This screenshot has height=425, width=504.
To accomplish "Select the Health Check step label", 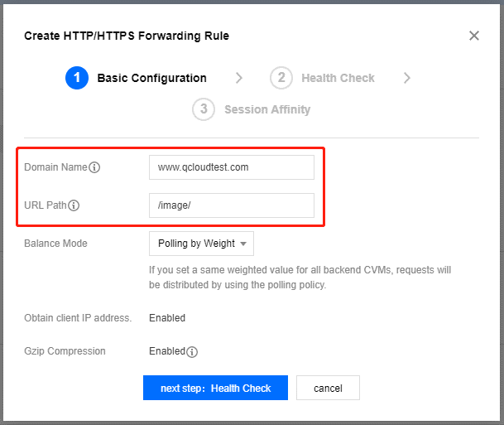I will click(x=338, y=78).
